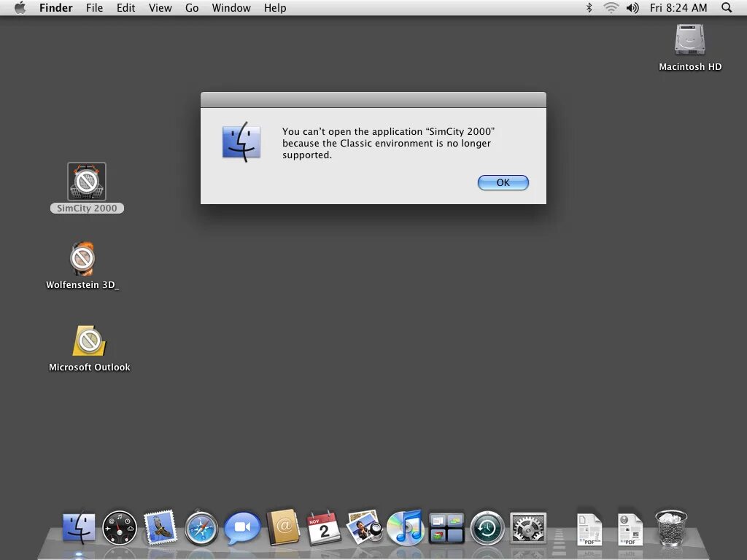747x560 pixels.
Task: Open Microsoft Outlook from the desktop
Action: coord(88,341)
